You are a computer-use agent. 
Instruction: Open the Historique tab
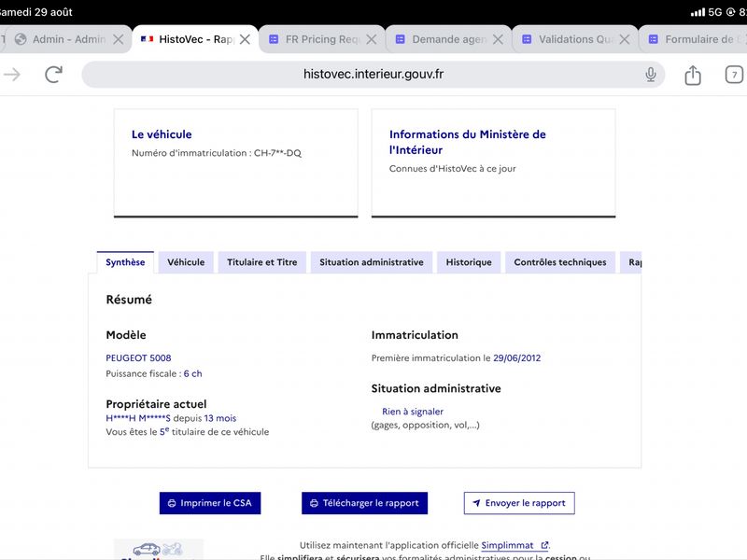click(x=469, y=262)
